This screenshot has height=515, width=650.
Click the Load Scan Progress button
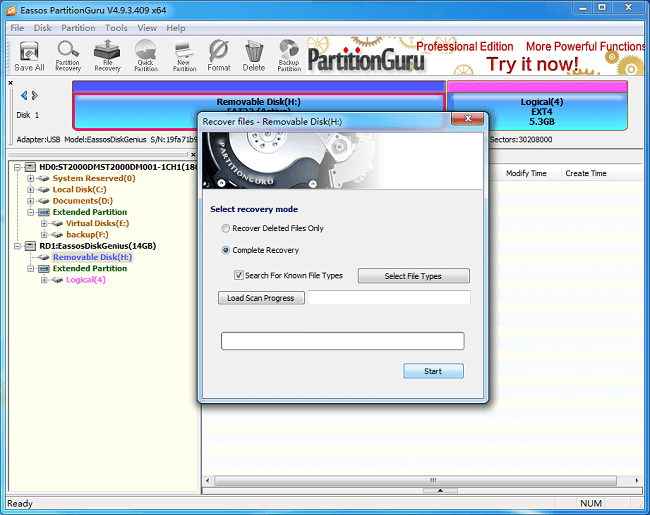[261, 298]
